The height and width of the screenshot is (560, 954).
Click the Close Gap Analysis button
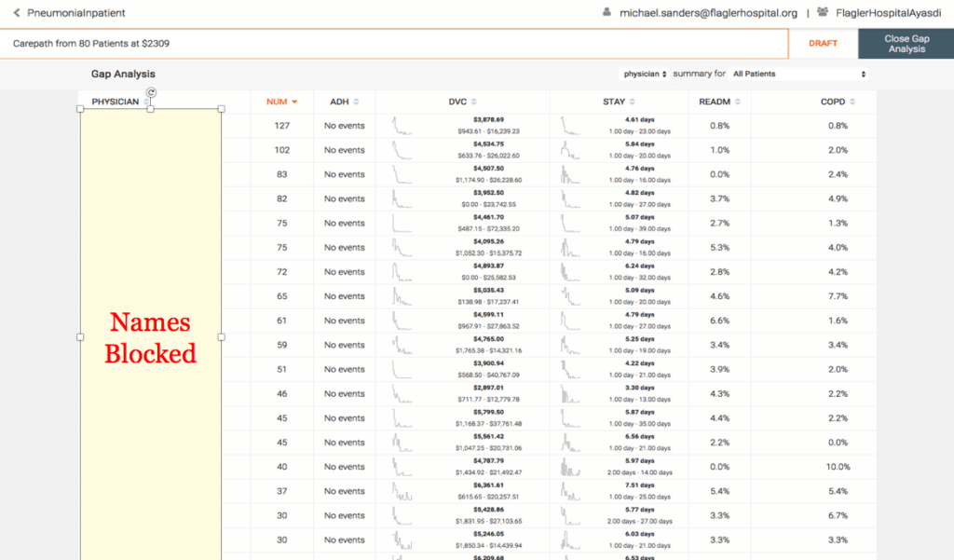pos(906,44)
